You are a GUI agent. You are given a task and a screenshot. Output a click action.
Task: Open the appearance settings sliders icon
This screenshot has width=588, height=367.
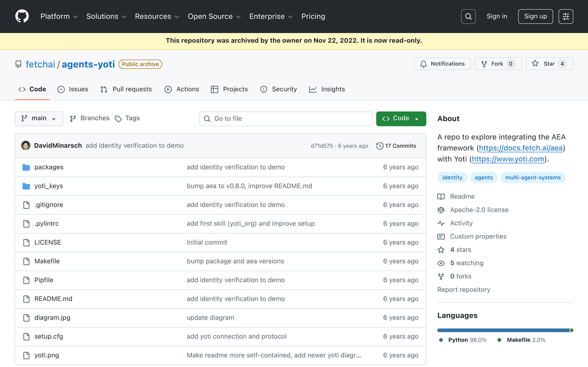pyautogui.click(x=566, y=16)
